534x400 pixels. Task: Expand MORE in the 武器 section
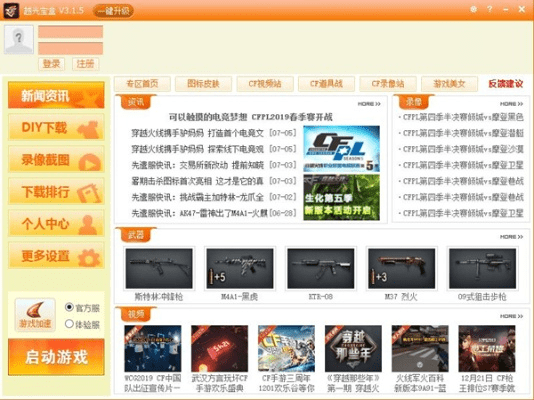(512, 237)
